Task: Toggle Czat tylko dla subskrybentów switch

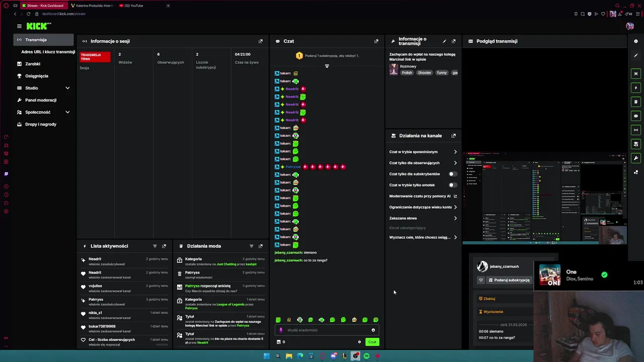Action: 453,174
